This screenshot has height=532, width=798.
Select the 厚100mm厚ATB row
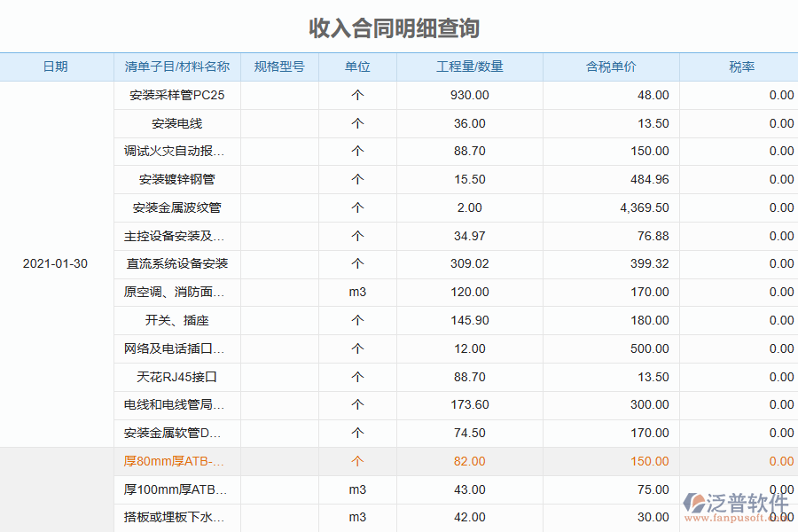(175, 489)
